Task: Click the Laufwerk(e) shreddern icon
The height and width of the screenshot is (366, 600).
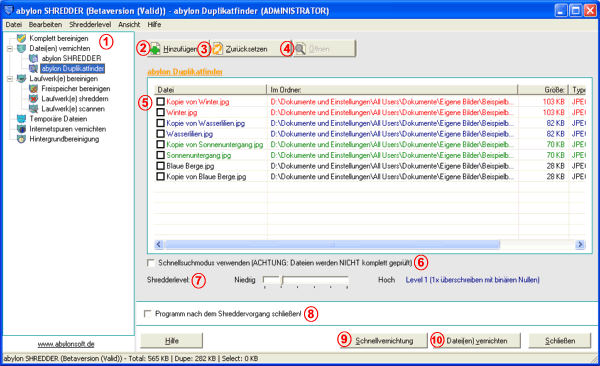Action: [x=34, y=99]
